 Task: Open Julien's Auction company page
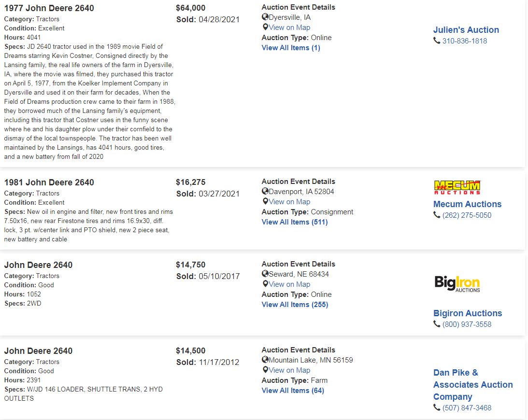[466, 29]
